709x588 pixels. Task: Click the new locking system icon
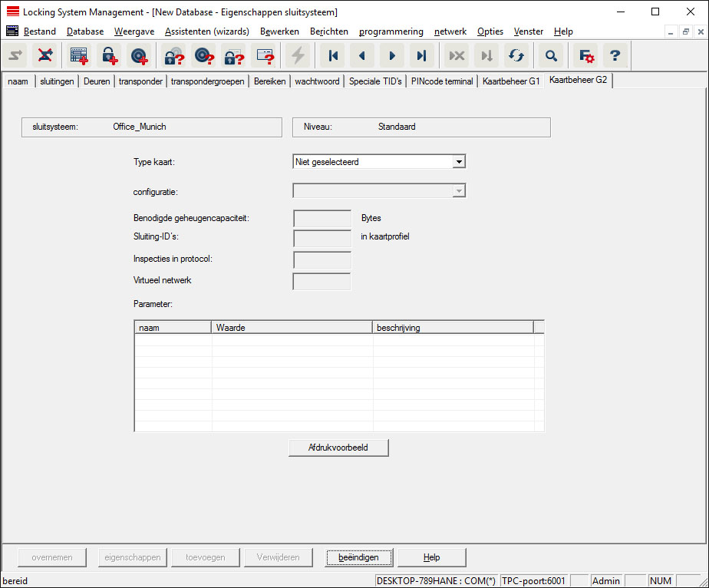pos(79,55)
